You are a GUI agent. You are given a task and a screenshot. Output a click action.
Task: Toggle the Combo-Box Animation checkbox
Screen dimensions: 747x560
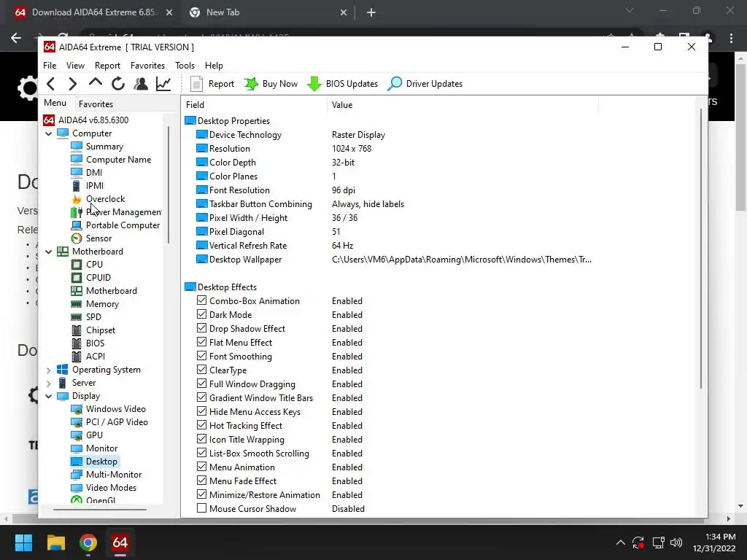coord(201,300)
